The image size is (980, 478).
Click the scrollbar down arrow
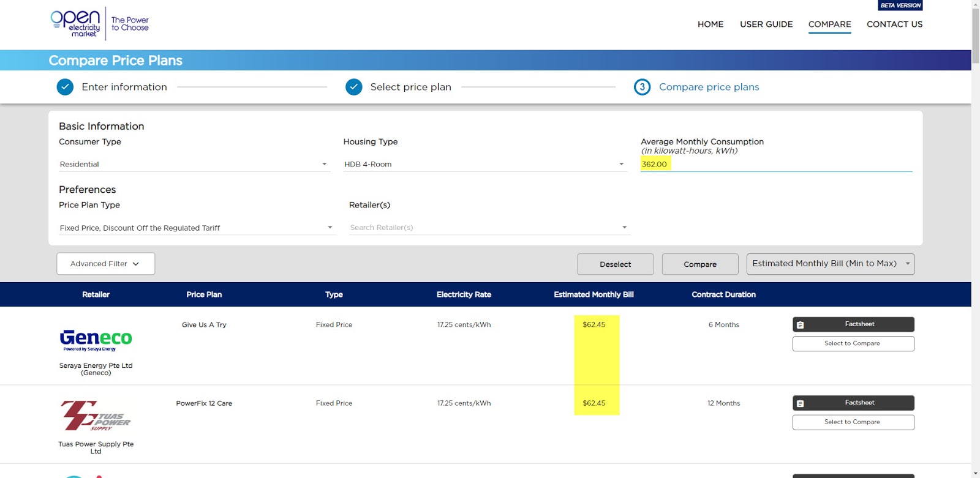click(975, 474)
